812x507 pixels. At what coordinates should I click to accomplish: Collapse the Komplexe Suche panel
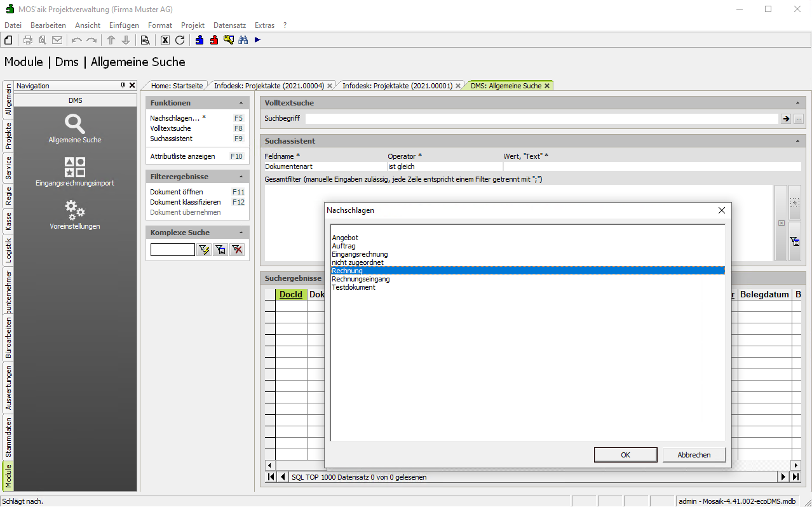(x=241, y=233)
